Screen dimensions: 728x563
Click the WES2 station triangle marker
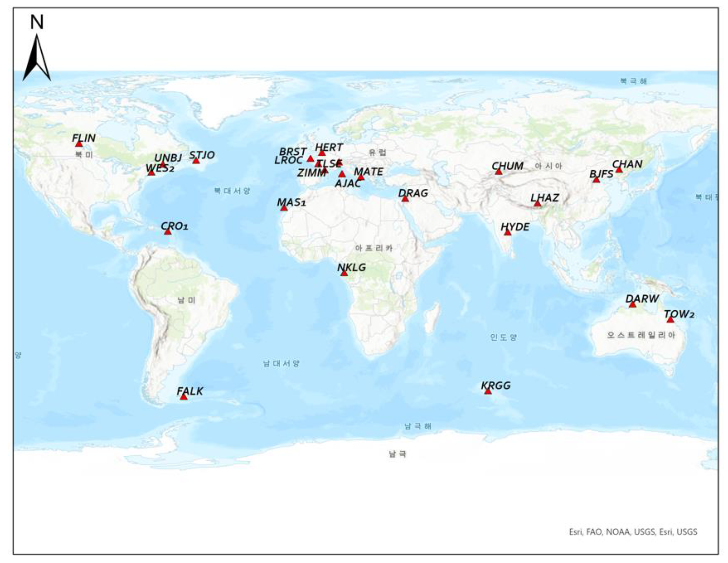tap(151, 173)
